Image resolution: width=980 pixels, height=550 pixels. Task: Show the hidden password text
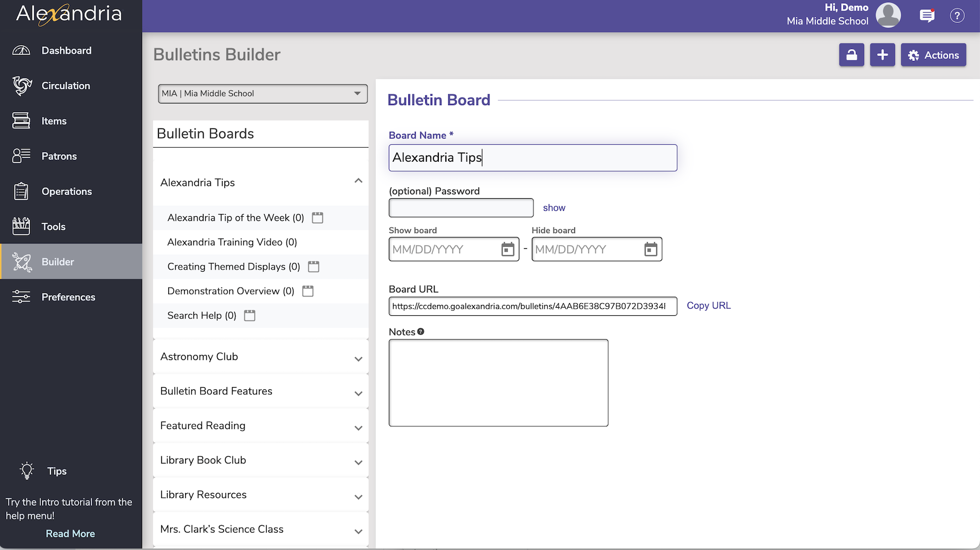pyautogui.click(x=554, y=207)
